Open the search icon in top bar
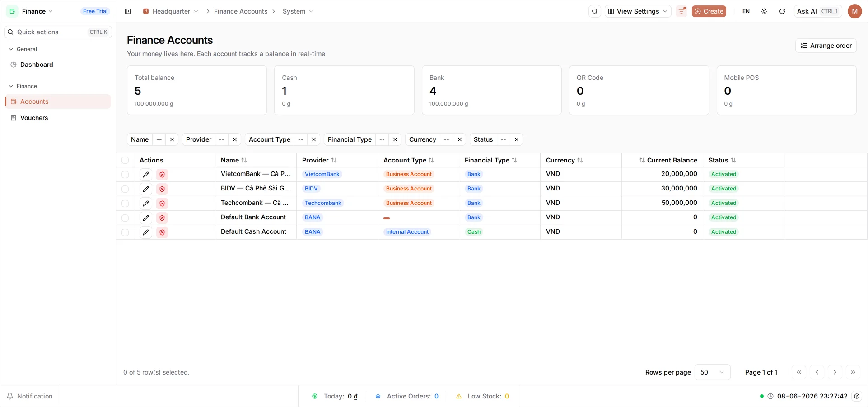The width and height of the screenshot is (868, 407). 595,11
